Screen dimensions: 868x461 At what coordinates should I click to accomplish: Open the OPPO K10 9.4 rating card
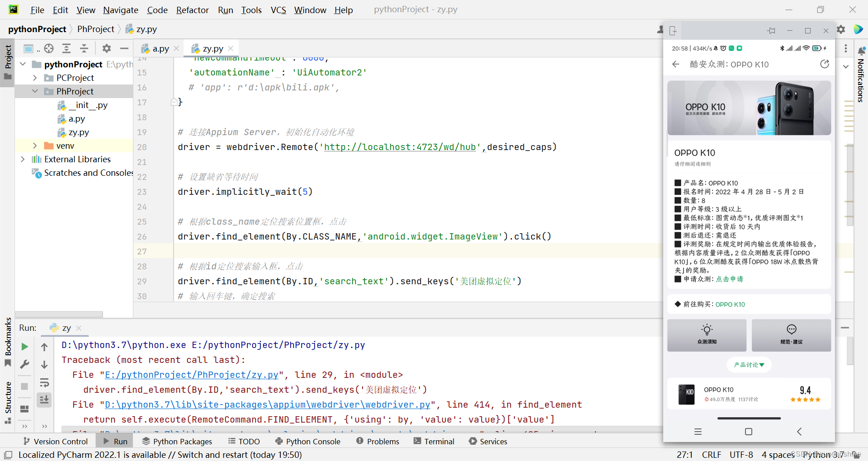[749, 394]
